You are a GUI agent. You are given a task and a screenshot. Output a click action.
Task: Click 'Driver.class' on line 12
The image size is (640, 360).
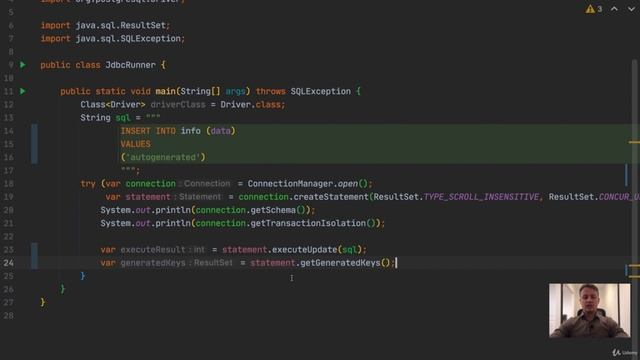(251, 104)
